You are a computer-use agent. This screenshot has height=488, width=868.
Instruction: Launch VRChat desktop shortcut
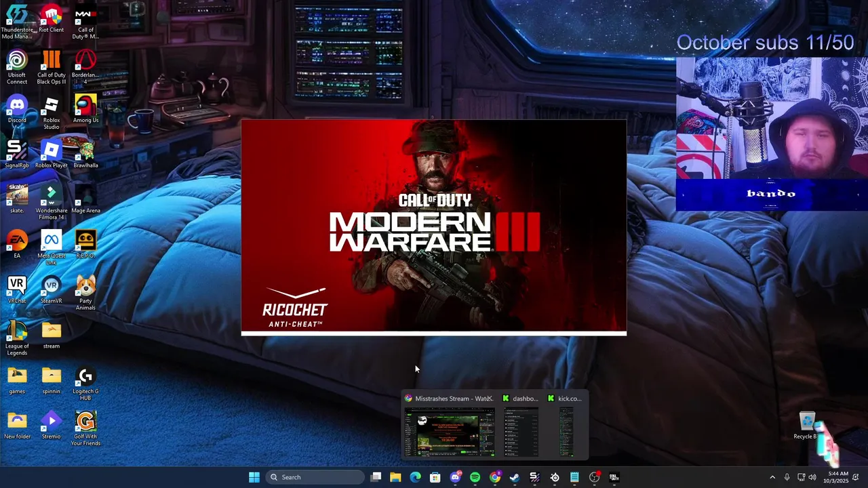pos(17,290)
